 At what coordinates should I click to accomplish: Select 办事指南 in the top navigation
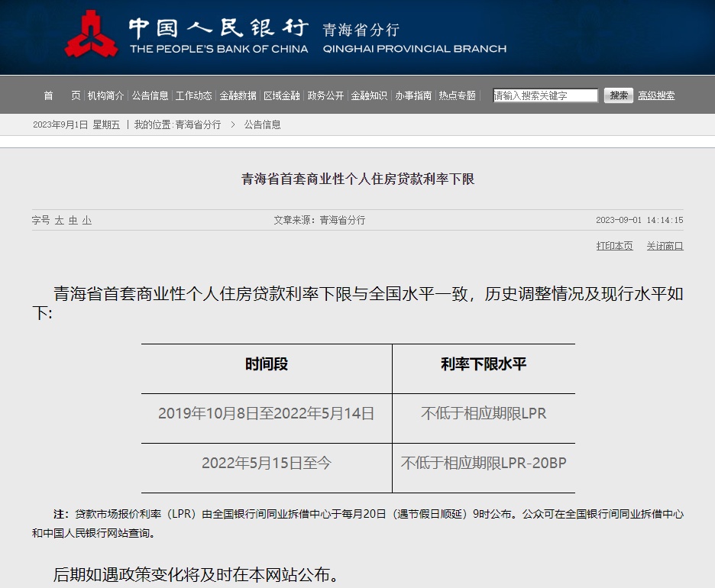point(414,95)
